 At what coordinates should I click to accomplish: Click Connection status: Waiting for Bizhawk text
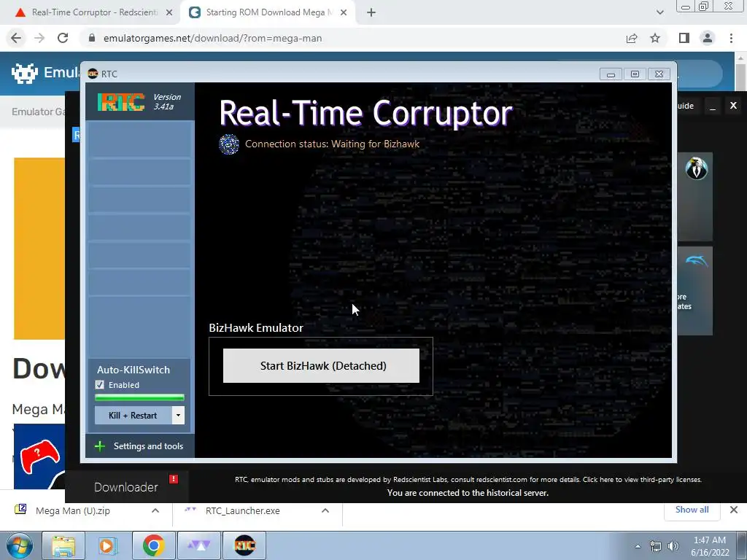(x=332, y=144)
